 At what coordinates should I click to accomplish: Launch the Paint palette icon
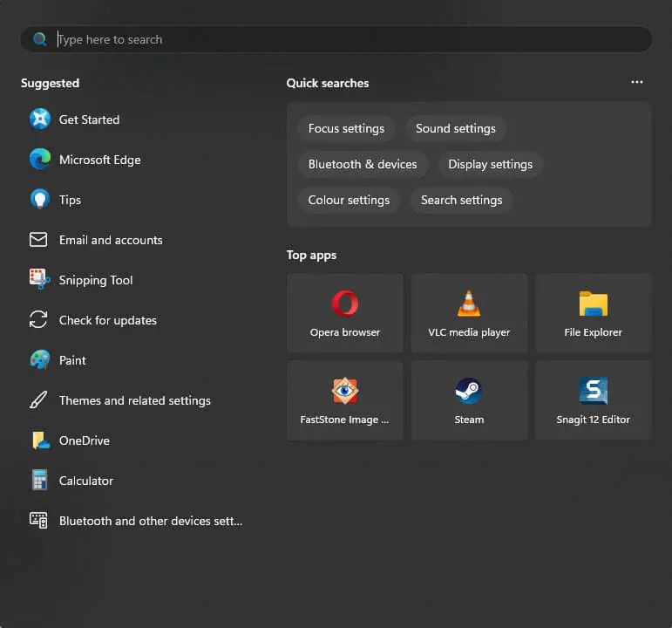coord(40,359)
